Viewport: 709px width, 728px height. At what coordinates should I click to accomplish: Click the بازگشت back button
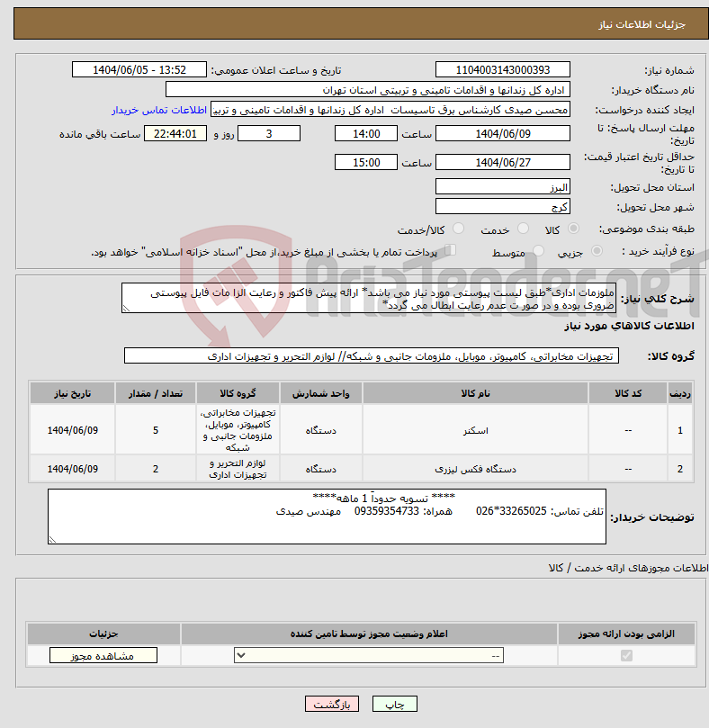coord(331,704)
